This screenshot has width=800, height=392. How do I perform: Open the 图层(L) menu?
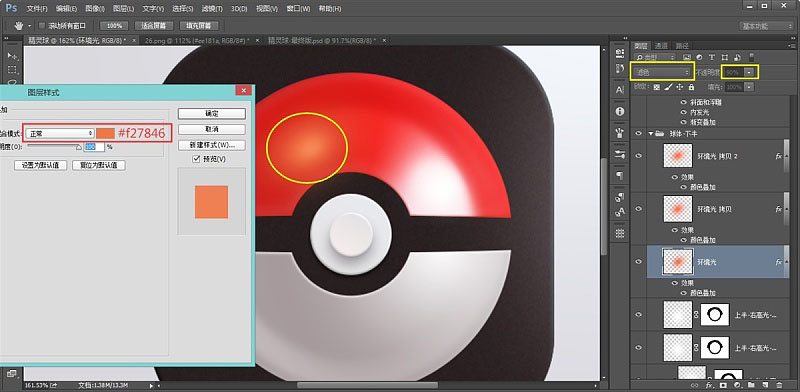[123, 9]
